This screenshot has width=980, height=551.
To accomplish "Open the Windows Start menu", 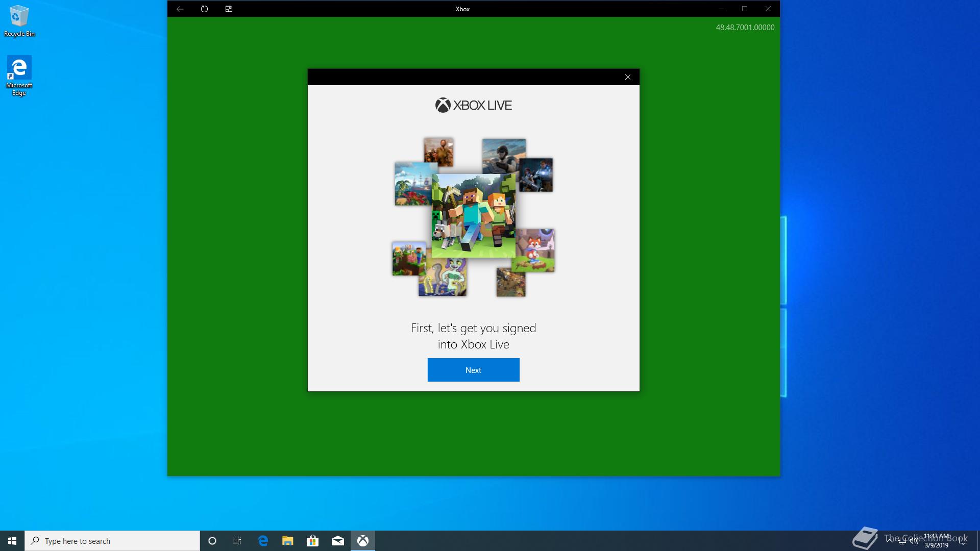I will [12, 541].
